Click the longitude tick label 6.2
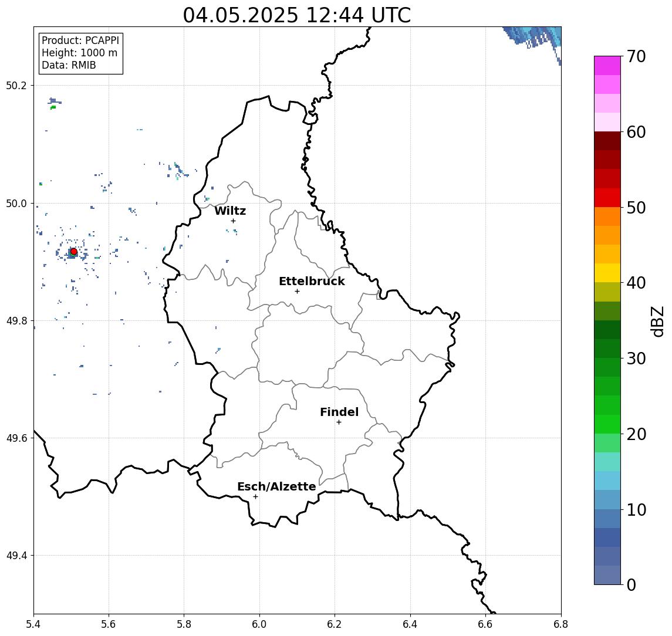 (335, 624)
